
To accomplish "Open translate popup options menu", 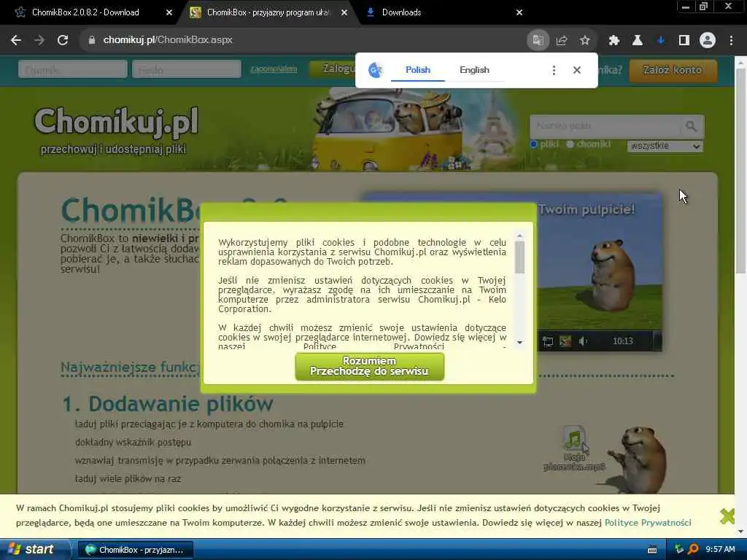I will pos(554,71).
